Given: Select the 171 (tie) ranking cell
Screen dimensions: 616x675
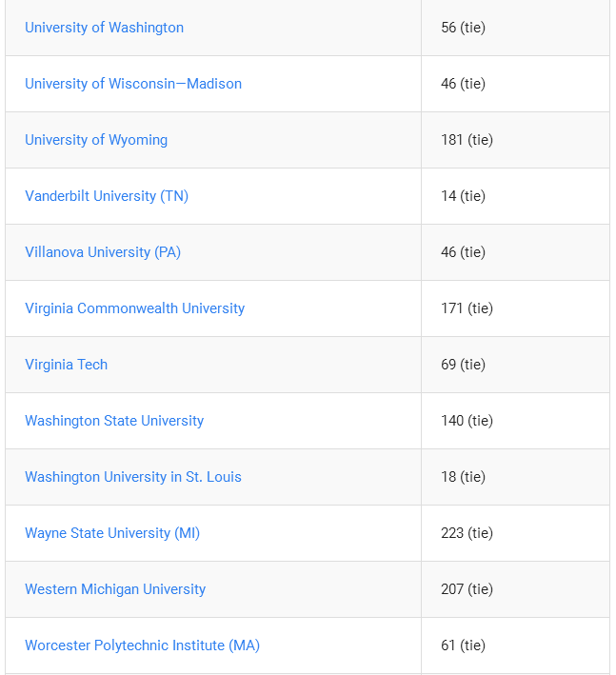Looking at the screenshot, I should tap(515, 308).
